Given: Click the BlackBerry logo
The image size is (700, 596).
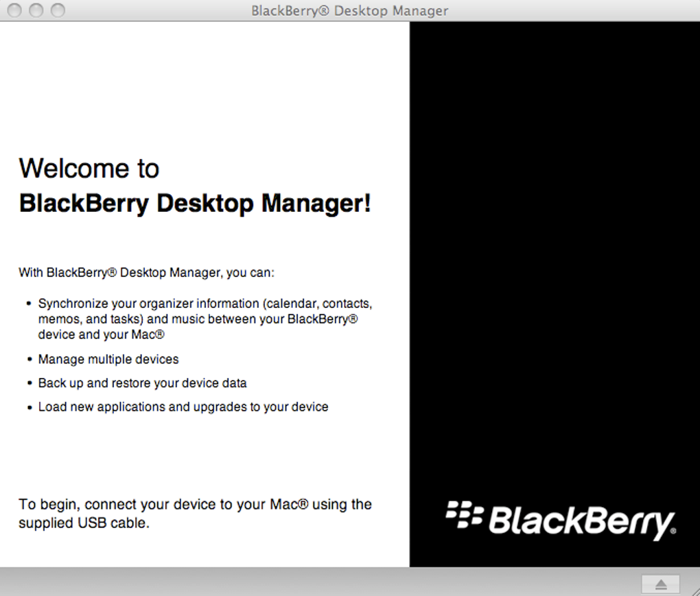Looking at the screenshot, I should (x=561, y=520).
